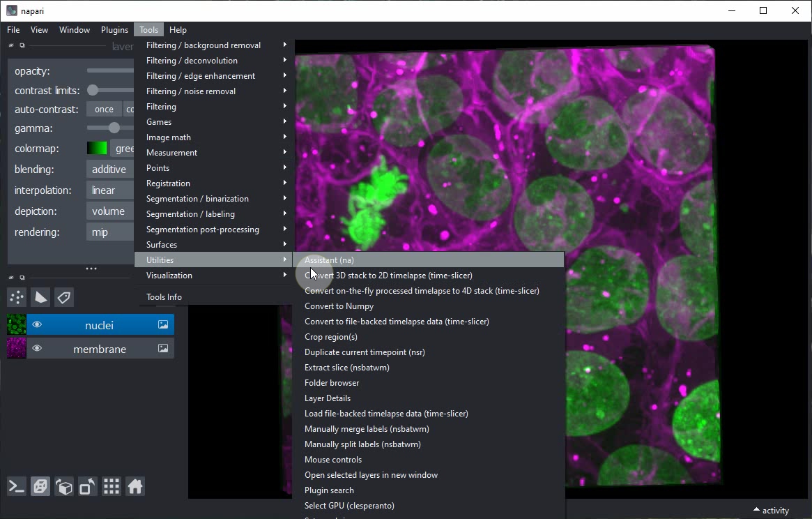Choose Crop region(s) from Utilities submenu
This screenshot has height=519, width=812.
pyautogui.click(x=331, y=337)
